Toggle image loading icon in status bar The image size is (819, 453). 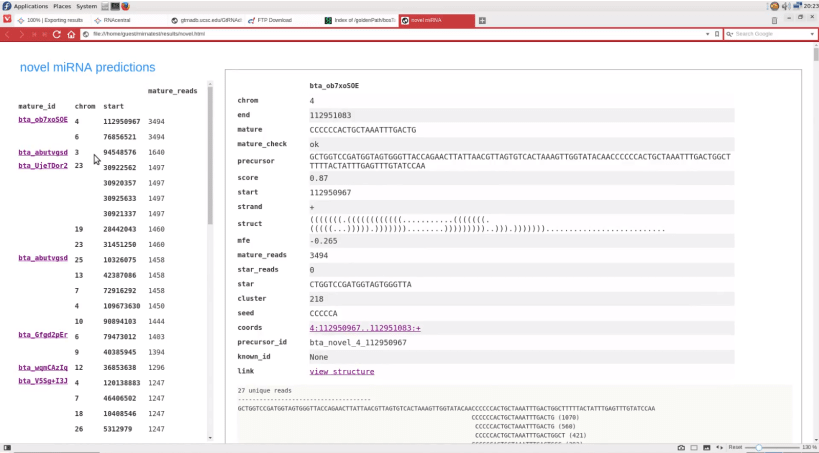[707, 448]
